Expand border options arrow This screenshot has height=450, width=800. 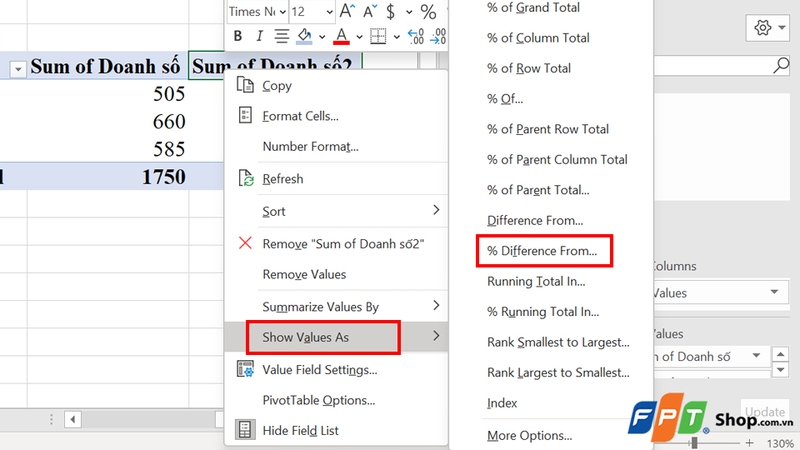click(x=396, y=37)
